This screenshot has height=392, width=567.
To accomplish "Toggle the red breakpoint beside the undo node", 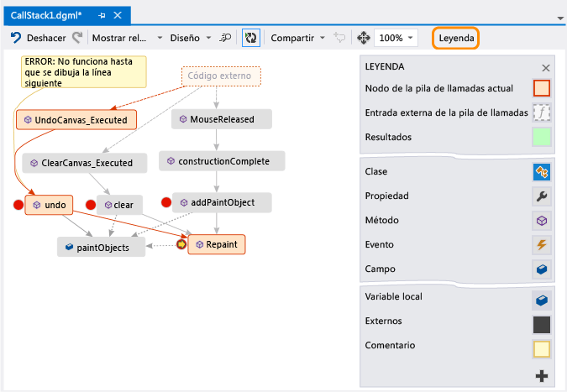I will coord(18,204).
